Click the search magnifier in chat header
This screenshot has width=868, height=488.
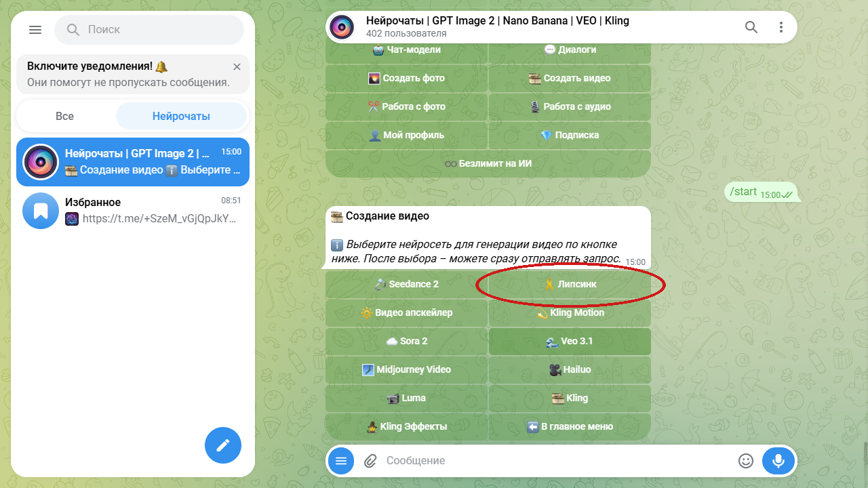pos(751,27)
